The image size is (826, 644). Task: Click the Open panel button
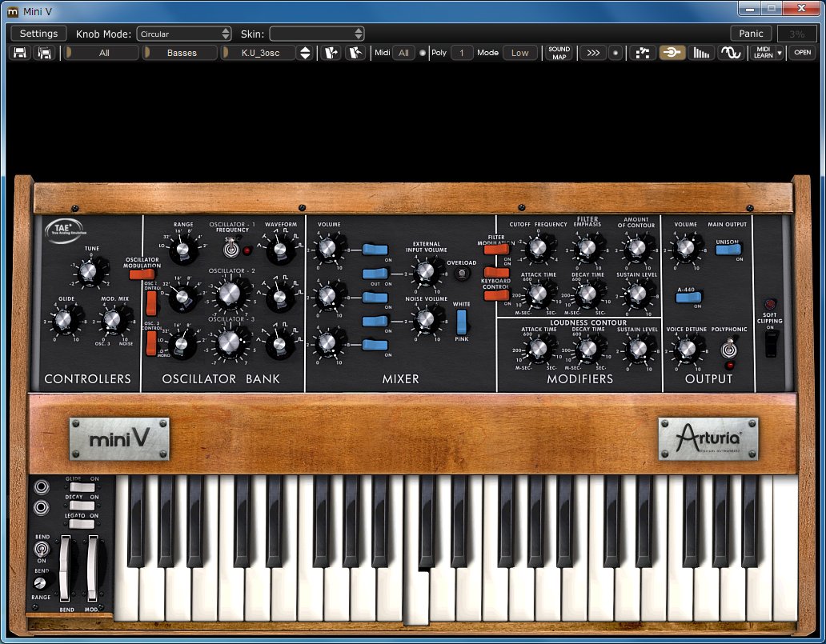coord(802,53)
